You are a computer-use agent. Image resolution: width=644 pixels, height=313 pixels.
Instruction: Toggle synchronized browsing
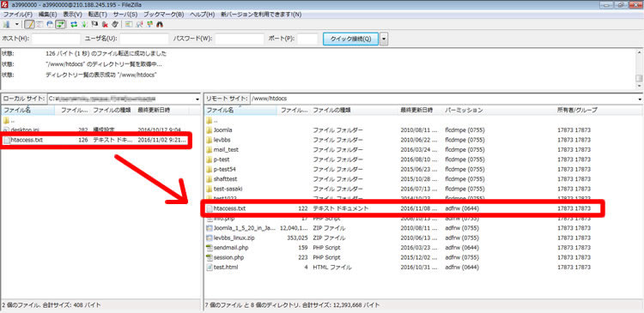point(150,24)
